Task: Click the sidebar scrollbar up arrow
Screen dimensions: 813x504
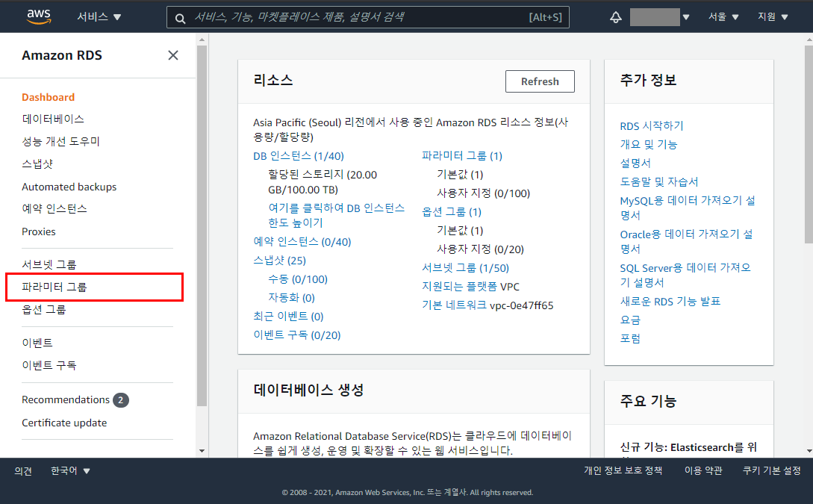Action: tap(202, 40)
